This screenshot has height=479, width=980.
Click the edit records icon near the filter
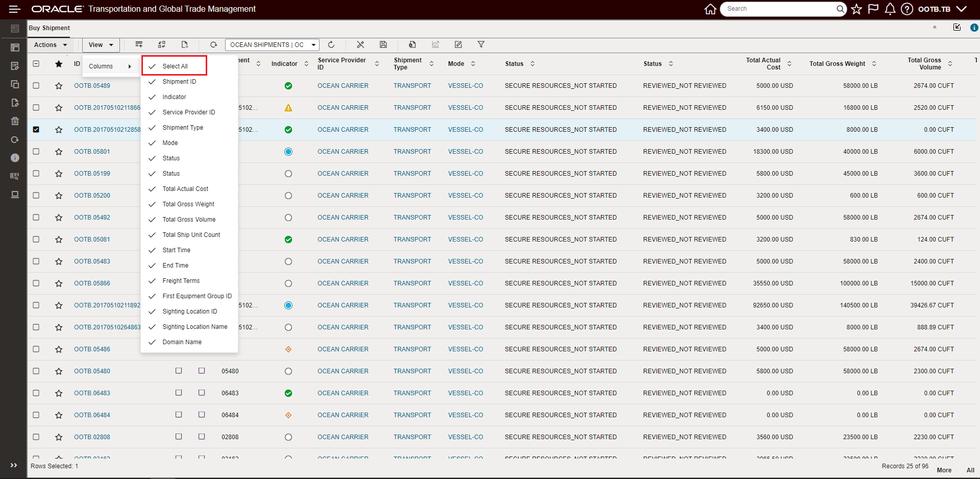pyautogui.click(x=458, y=45)
